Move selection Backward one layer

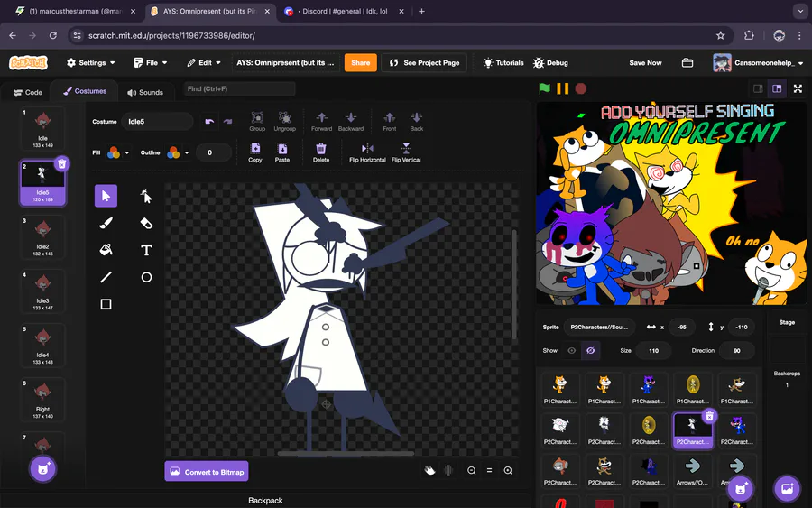[351, 121]
